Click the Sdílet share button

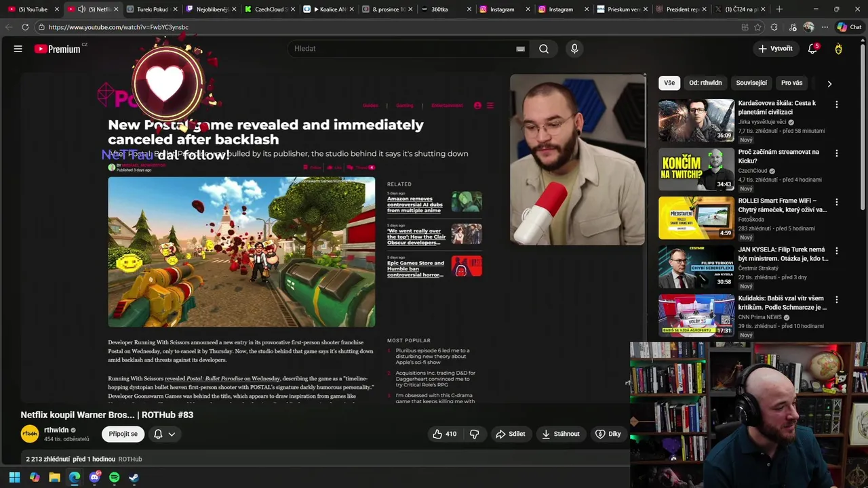click(510, 434)
